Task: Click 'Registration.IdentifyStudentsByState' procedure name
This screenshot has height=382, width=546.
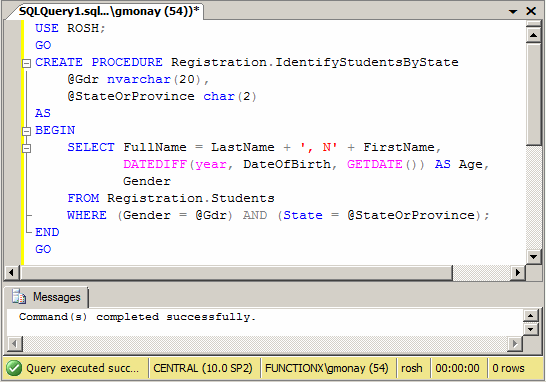Action: click(315, 62)
